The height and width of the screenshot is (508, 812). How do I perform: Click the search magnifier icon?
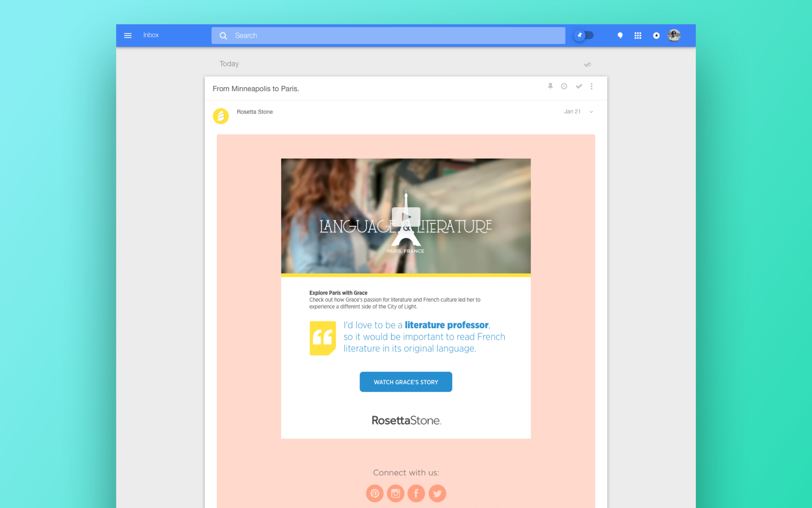tap(223, 36)
